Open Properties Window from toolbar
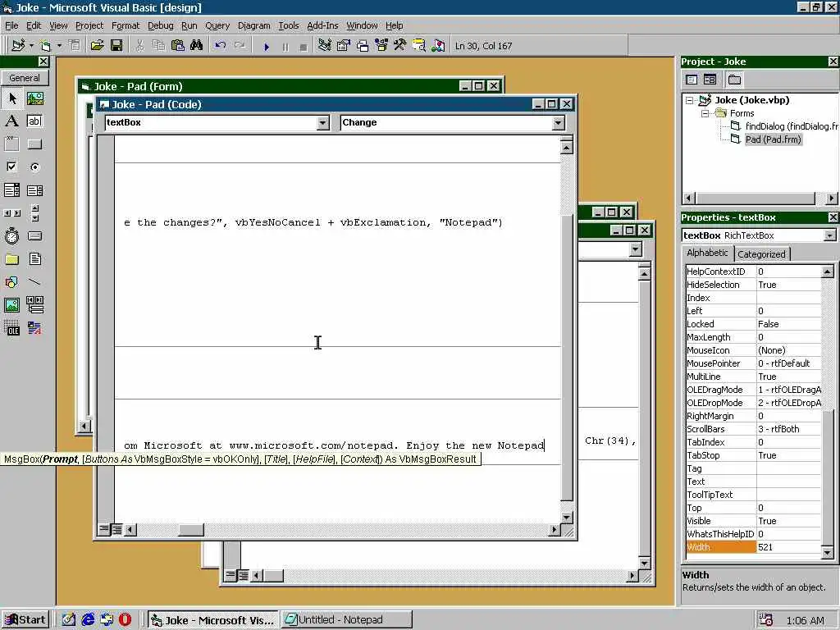840x630 pixels. [x=343, y=46]
